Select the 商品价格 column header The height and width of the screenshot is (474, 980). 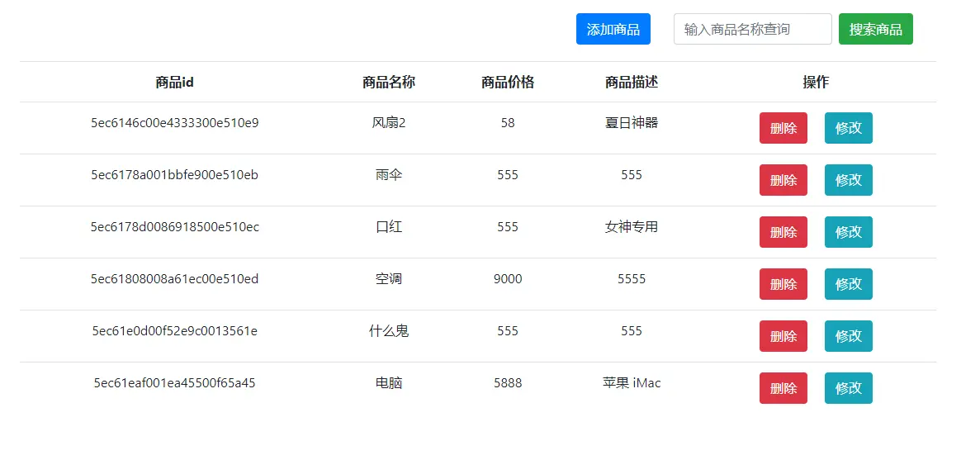click(x=508, y=82)
